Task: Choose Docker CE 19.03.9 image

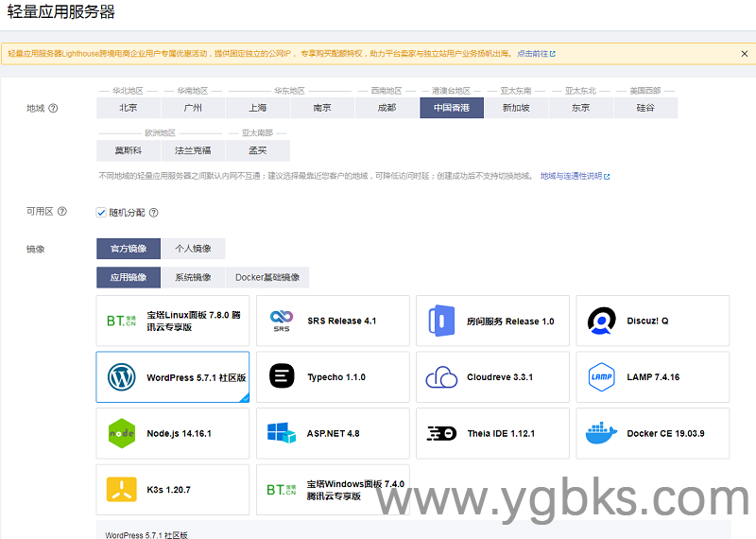Action: point(653,433)
